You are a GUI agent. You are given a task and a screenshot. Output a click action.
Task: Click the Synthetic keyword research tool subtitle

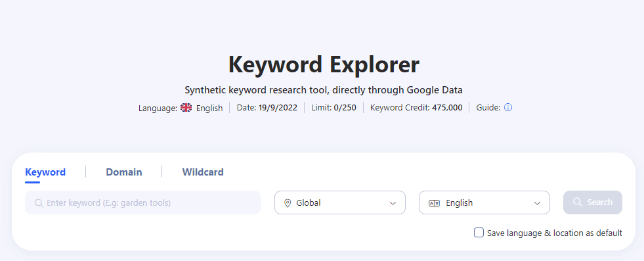point(324,89)
